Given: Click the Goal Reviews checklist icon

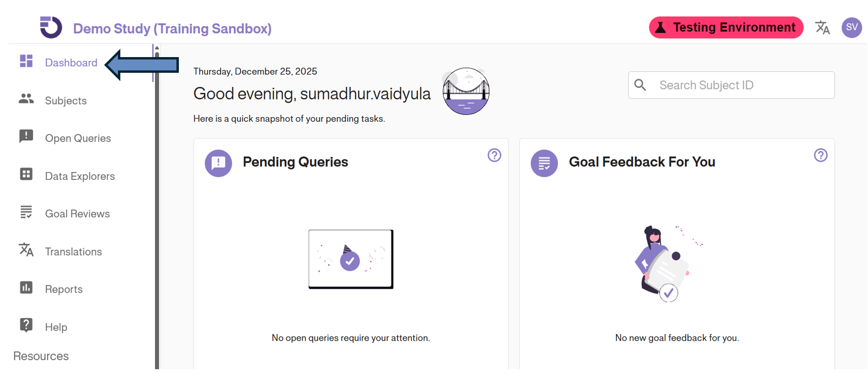Looking at the screenshot, I should (26, 212).
